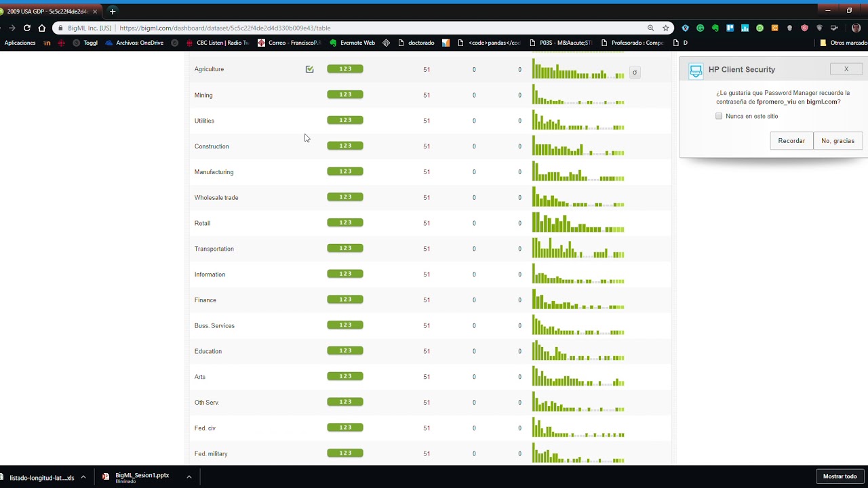Open the Archivos: OneDrive bookmark

point(134,43)
